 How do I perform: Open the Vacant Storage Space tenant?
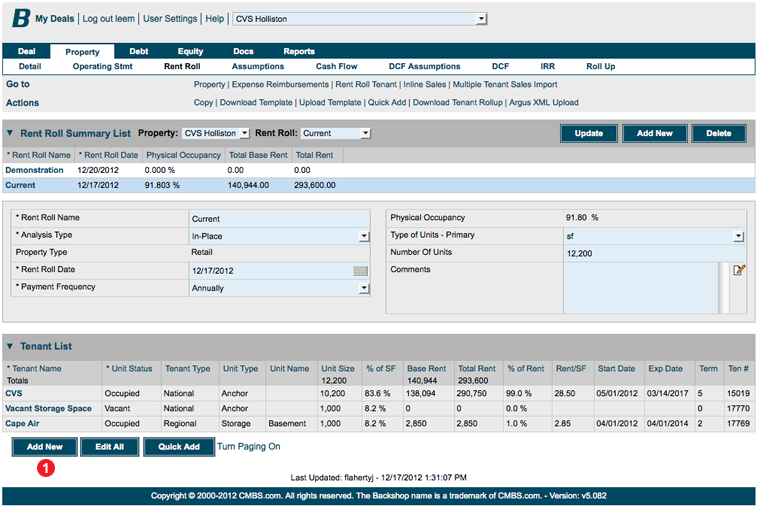coord(48,408)
